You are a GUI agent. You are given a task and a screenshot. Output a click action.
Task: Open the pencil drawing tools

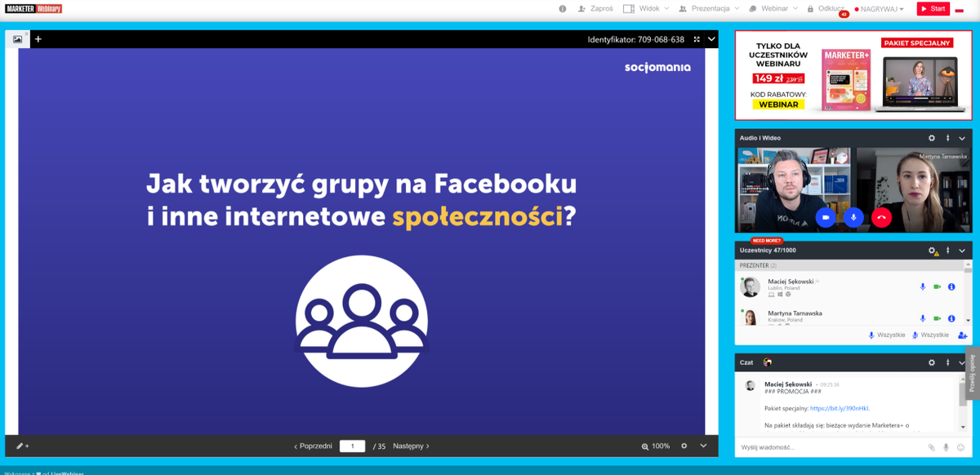coord(22,446)
